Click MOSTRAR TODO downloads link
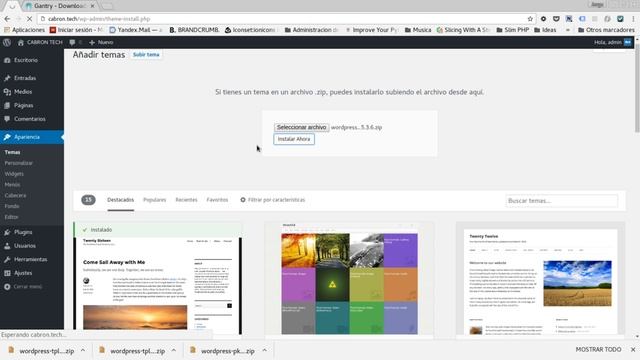 598,350
